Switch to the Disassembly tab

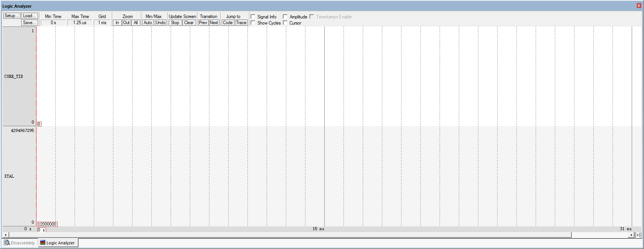click(x=20, y=243)
